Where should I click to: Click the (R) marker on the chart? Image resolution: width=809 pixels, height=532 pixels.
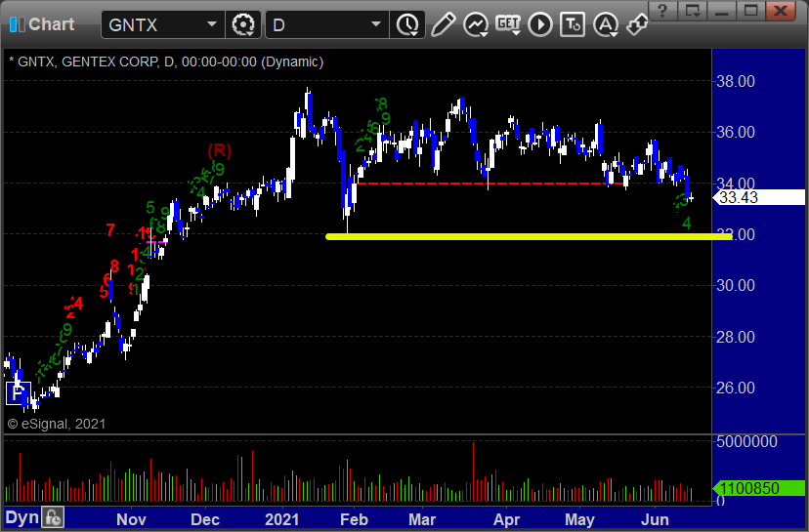pyautogui.click(x=219, y=151)
